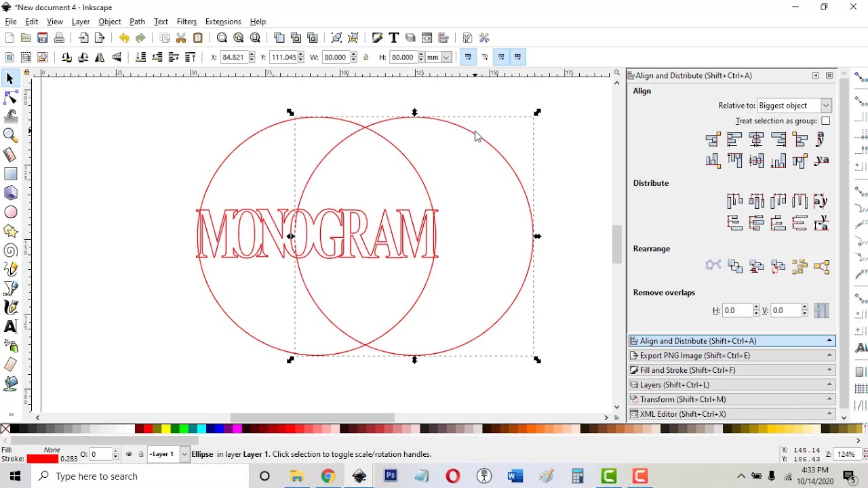This screenshot has width=868, height=488.
Task: Expand Export PNG Image panel
Action: coord(732,355)
